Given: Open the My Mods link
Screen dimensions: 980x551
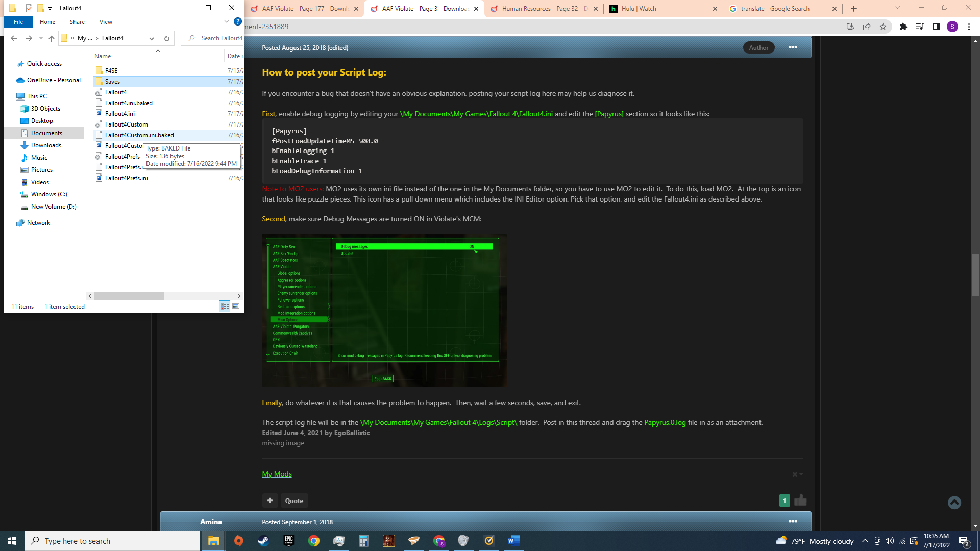Looking at the screenshot, I should coord(277,474).
